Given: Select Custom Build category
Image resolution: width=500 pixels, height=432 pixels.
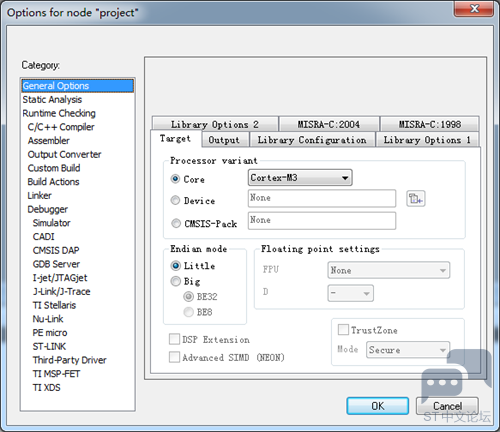Looking at the screenshot, I should [x=54, y=168].
